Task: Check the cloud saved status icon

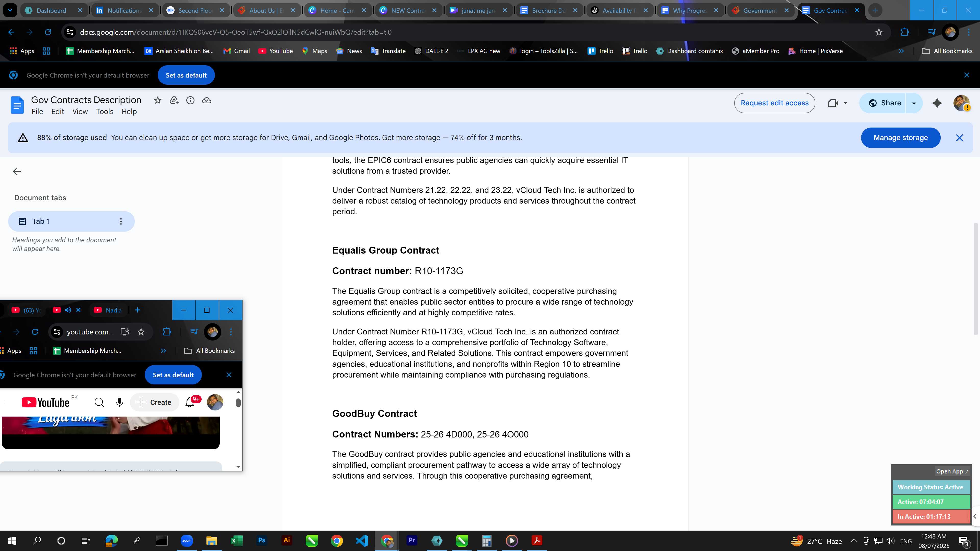Action: [206, 101]
